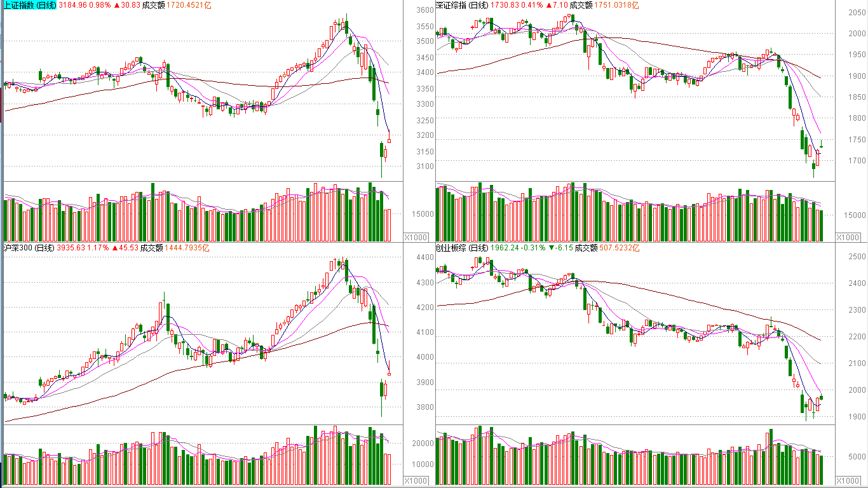This screenshot has height=488, width=868.
Task: Click the 沪深300 price value 3935.63
Action: (71, 248)
